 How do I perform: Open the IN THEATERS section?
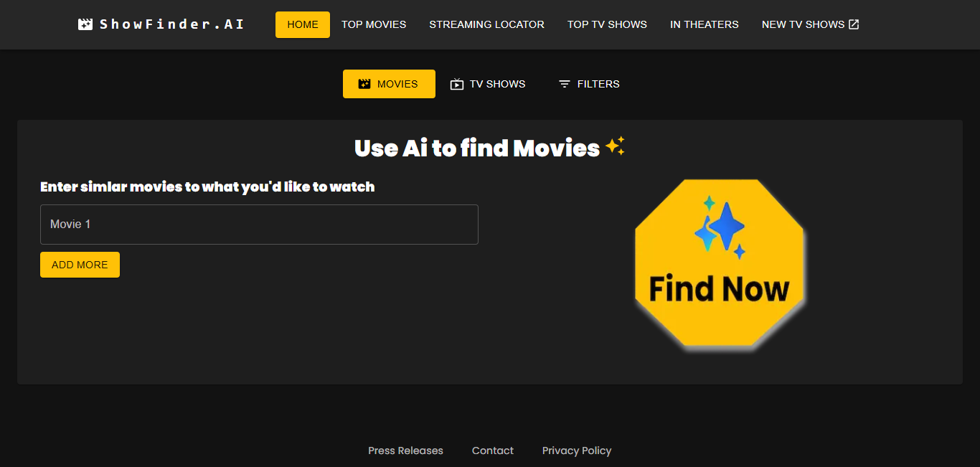click(704, 24)
